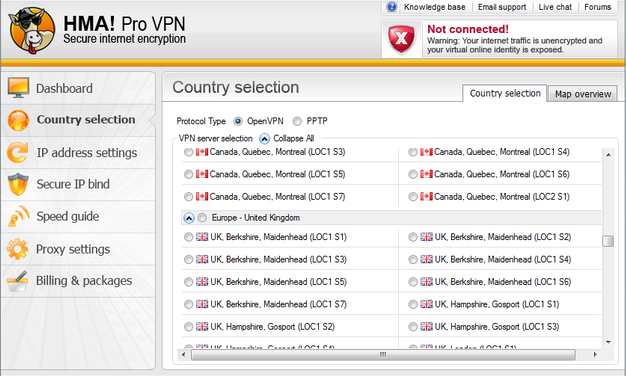The height and width of the screenshot is (376, 626).
Task: Click 'UK, Berkshire, Maidenhead (LOC1 S4)' text
Action: point(503,259)
